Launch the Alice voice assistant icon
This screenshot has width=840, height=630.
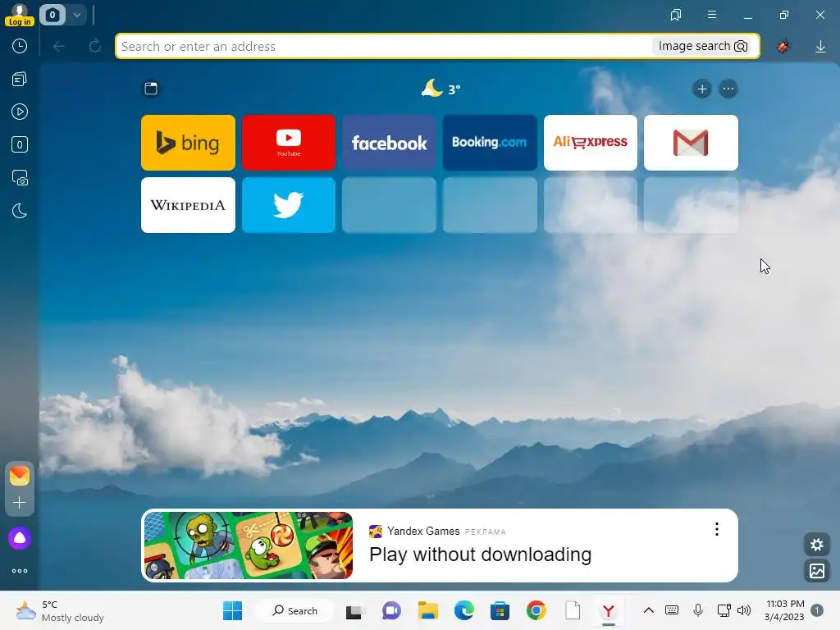[x=20, y=538]
